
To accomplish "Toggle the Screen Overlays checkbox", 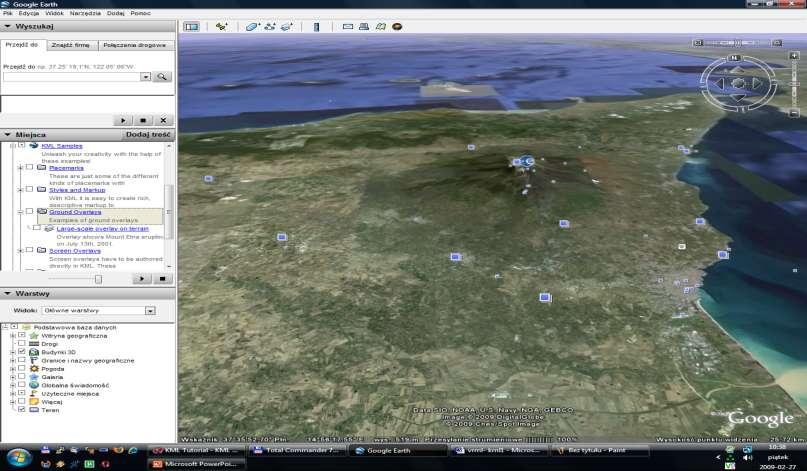I will pos(29,250).
